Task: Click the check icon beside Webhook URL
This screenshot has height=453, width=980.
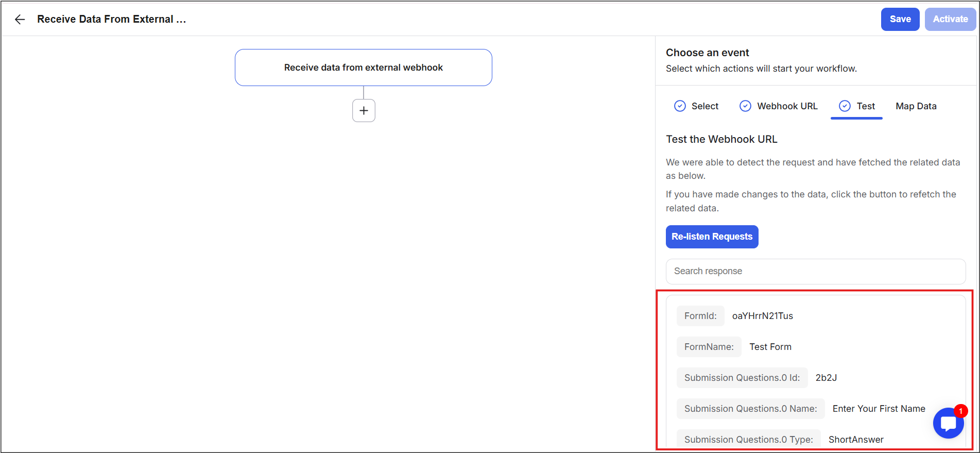Action: click(745, 106)
